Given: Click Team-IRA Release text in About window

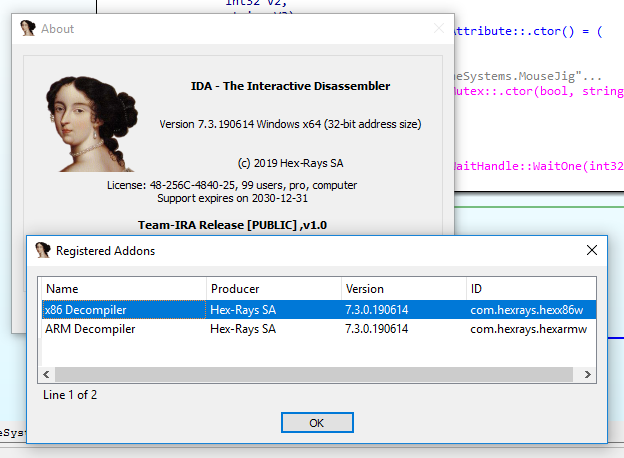Looking at the screenshot, I should point(232,225).
